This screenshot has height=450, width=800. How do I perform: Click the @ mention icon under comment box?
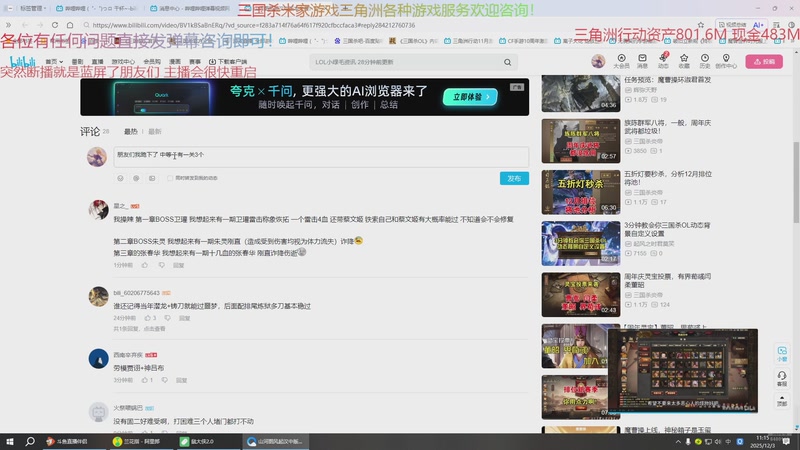136,178
